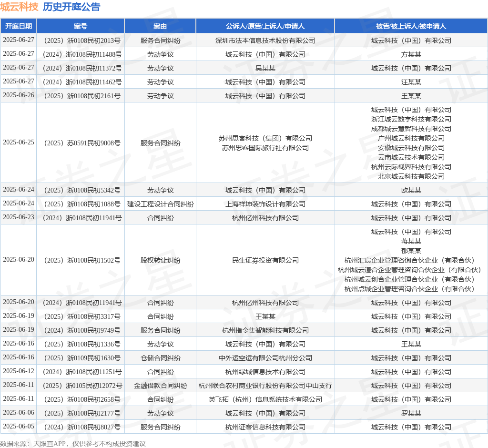Select case number (2024)浙0108民初8027号

point(80,427)
